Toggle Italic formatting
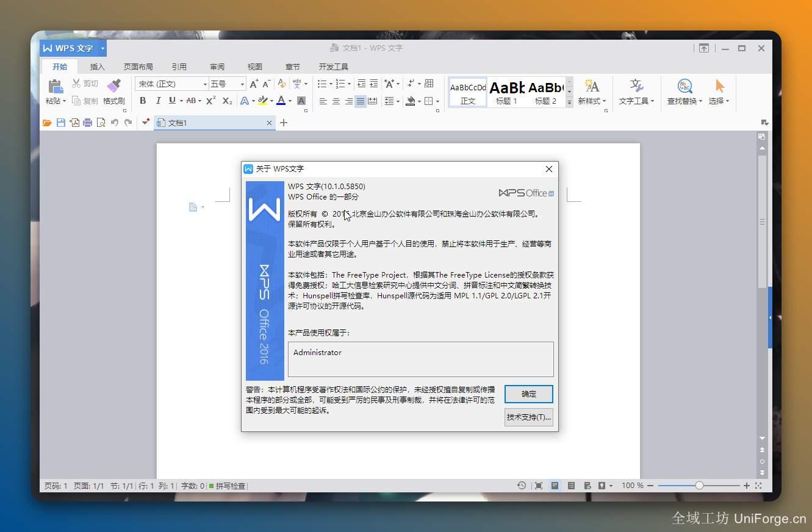812x532 pixels. point(158,101)
